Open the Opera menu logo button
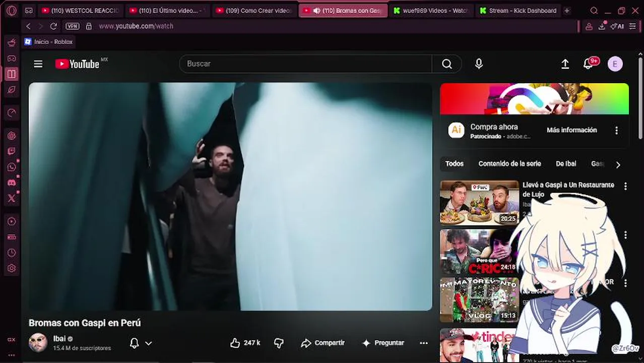This screenshot has width=644, height=363. pos(11,11)
